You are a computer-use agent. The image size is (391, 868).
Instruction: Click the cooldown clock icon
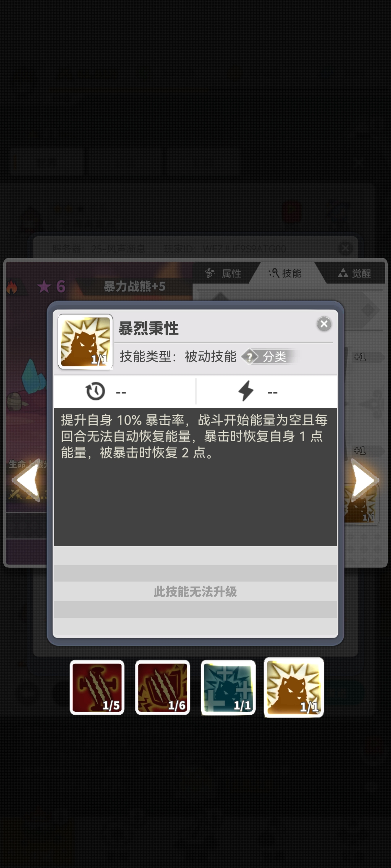[95, 391]
